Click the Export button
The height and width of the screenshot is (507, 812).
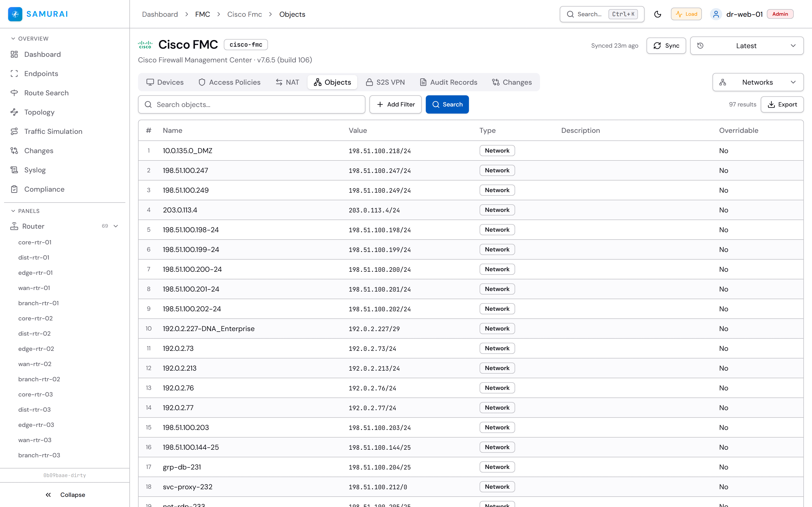[782, 104]
